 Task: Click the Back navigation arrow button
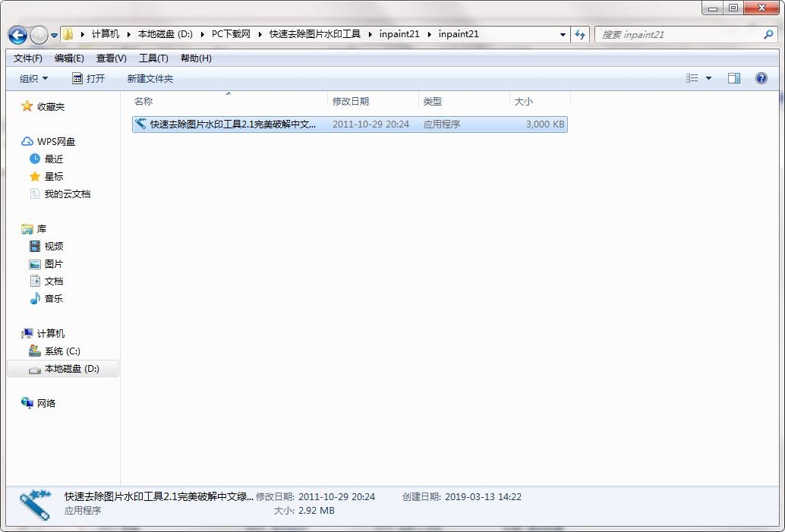point(18,35)
